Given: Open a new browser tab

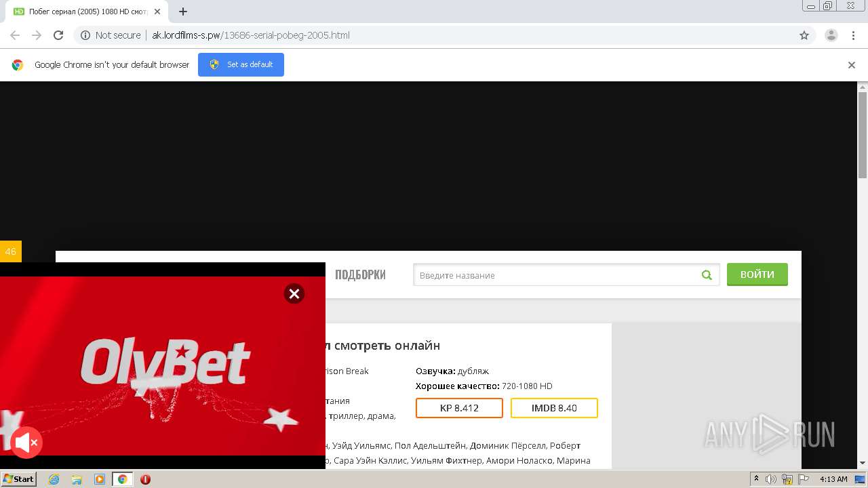Looking at the screenshot, I should pos(183,12).
